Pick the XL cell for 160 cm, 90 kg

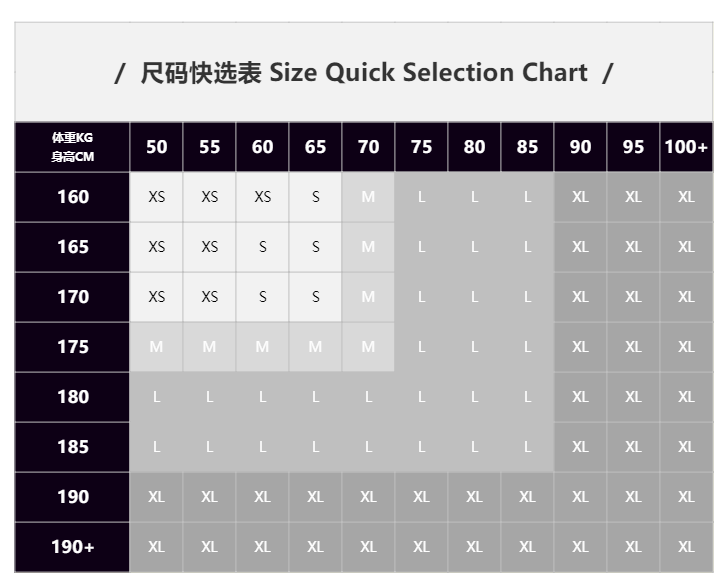point(580,197)
